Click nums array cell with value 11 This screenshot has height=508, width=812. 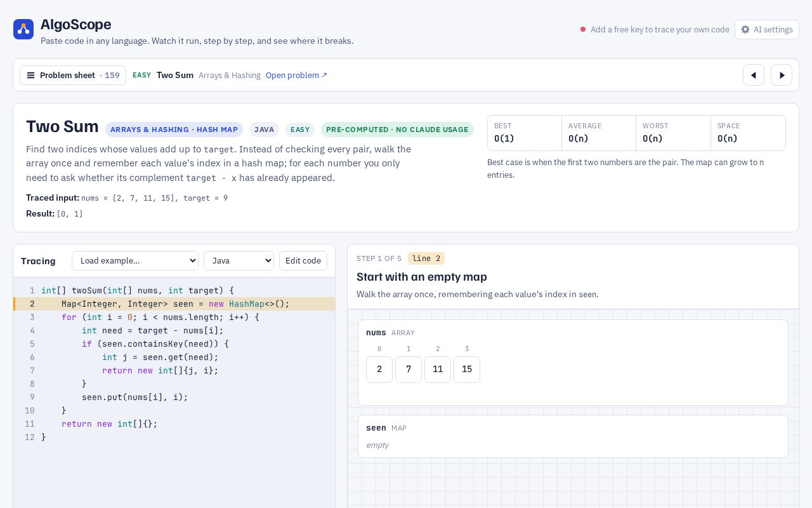click(x=438, y=370)
